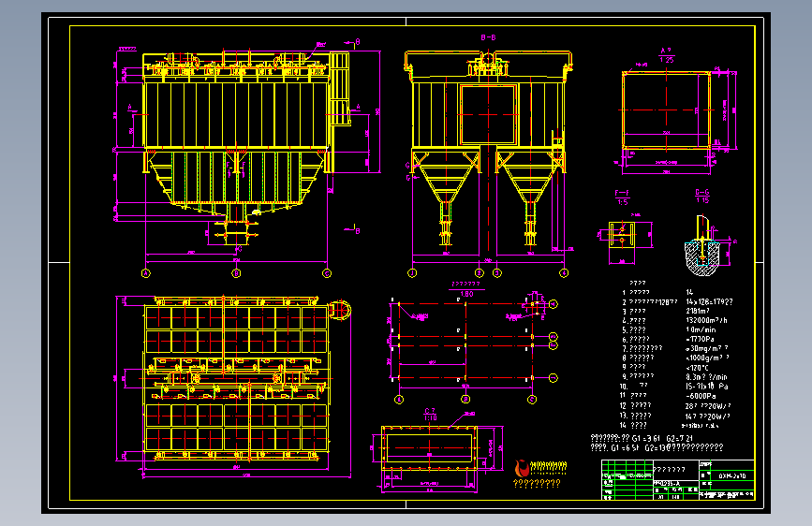The height and width of the screenshot is (526, 812).
Task: Click the G-G detail label
Action: pos(702,192)
